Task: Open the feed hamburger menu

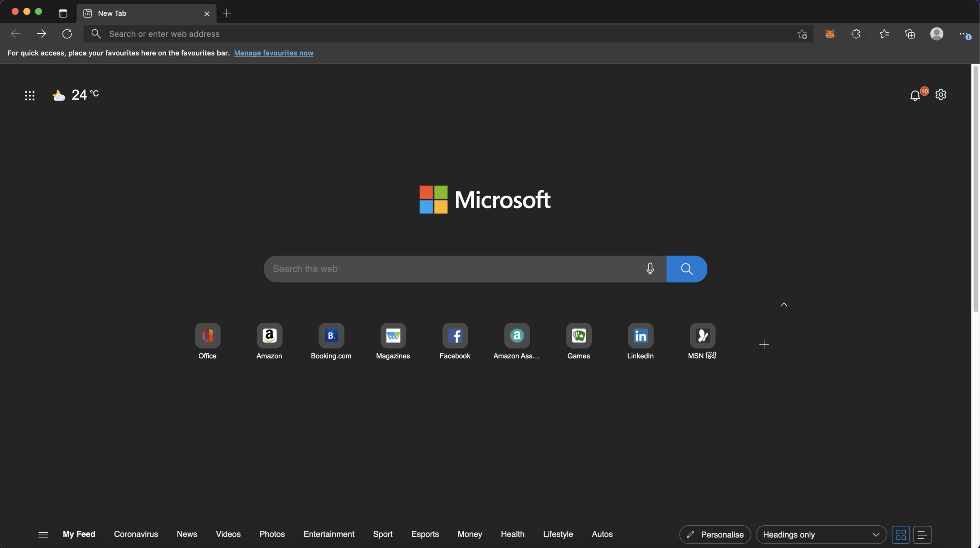Action: pyautogui.click(x=43, y=535)
